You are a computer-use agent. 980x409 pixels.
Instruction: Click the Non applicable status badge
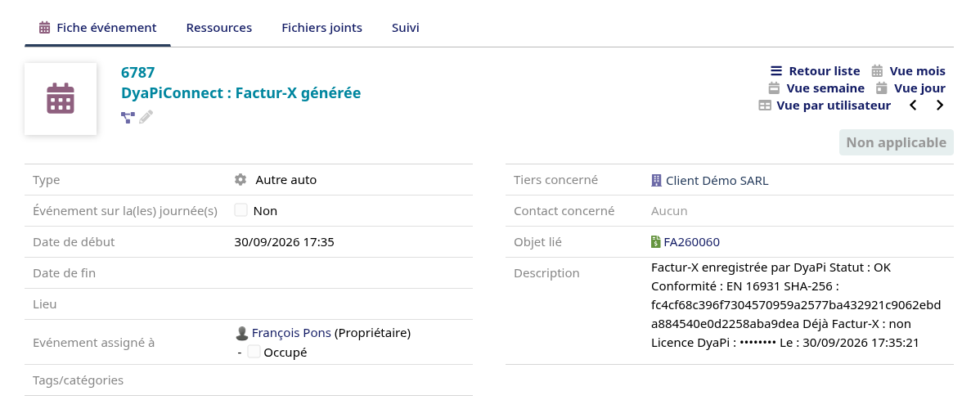click(x=896, y=142)
